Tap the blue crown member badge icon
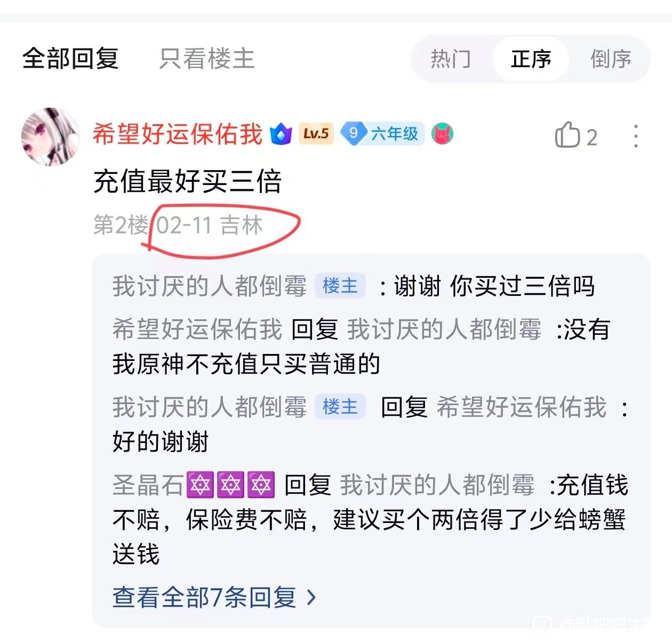 (281, 134)
